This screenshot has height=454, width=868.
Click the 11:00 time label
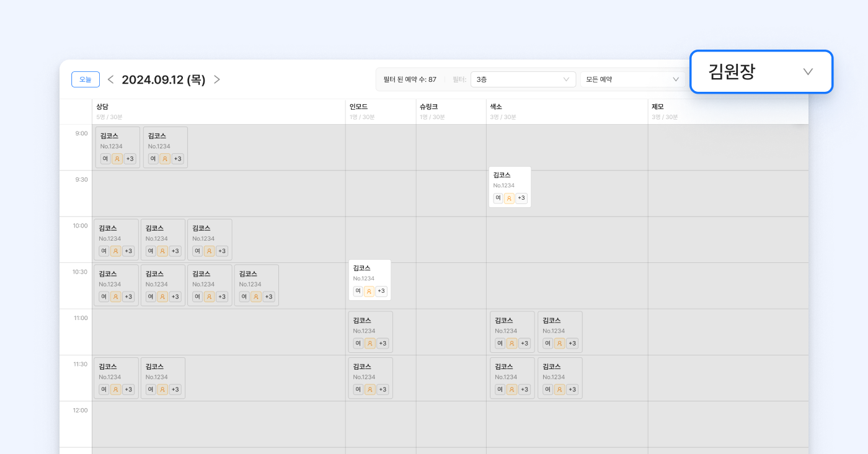point(80,318)
